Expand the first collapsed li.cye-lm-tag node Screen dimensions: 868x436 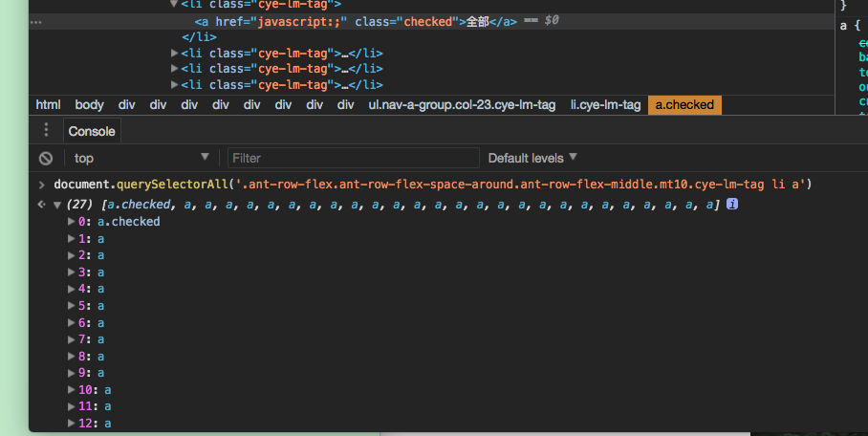pos(174,54)
